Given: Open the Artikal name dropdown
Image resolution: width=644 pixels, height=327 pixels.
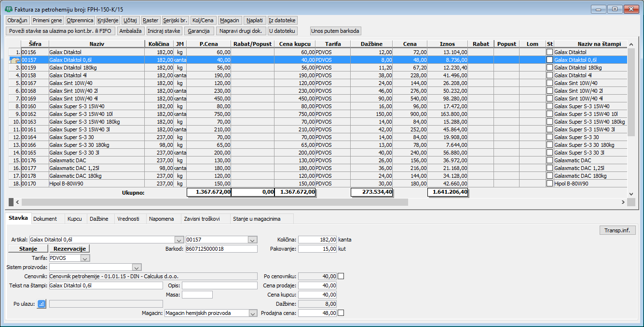Looking at the screenshot, I should pos(179,240).
